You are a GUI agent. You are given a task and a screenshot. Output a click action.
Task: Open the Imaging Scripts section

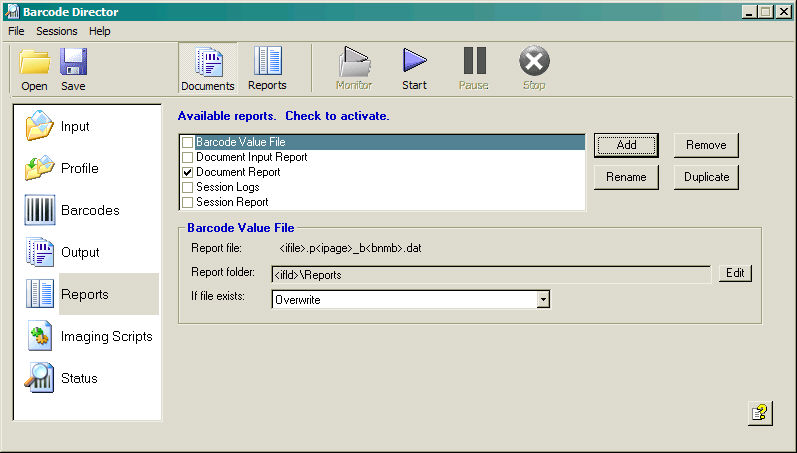coord(40,336)
